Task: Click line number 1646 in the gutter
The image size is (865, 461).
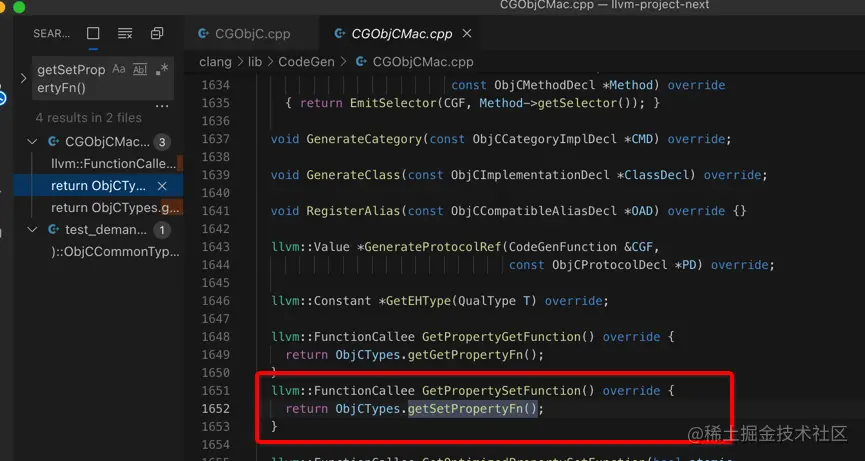Action: [x=216, y=301]
